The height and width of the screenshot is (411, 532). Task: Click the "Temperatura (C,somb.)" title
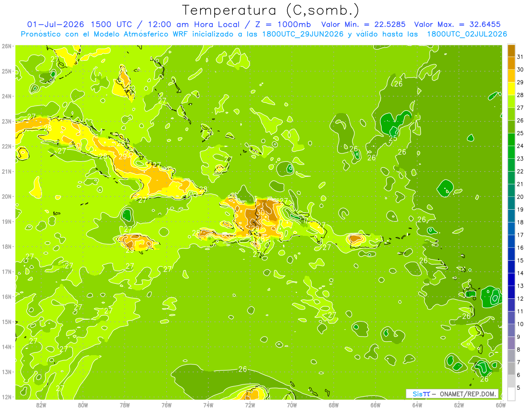[x=271, y=10]
